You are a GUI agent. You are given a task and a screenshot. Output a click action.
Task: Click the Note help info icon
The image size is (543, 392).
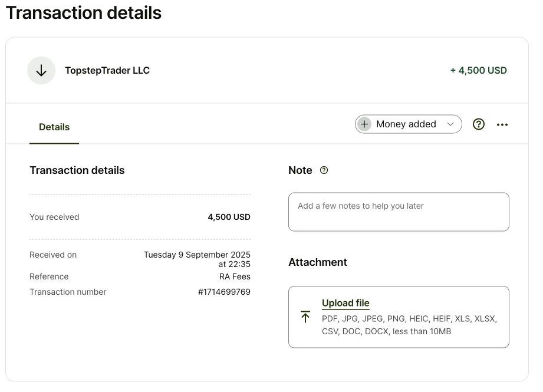pos(324,170)
